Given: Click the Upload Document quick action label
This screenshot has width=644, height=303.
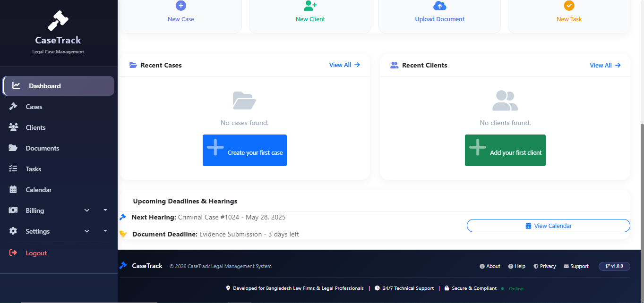Looking at the screenshot, I should (440, 19).
